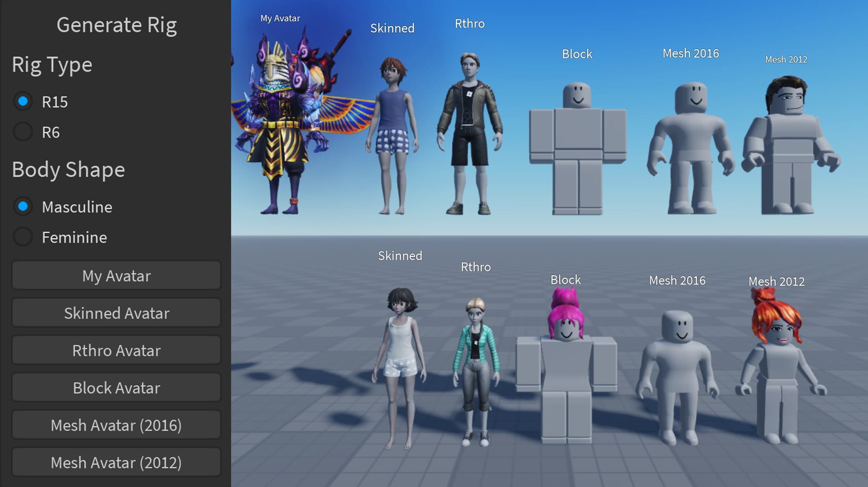Toggle visibility of Rig Type section
The width and height of the screenshot is (868, 487).
(x=52, y=64)
